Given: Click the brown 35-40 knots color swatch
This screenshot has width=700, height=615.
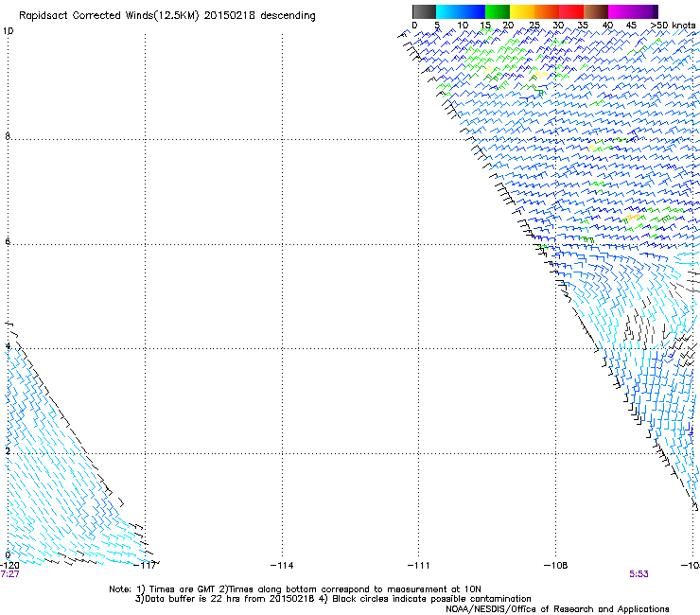Looking at the screenshot, I should point(596,11).
